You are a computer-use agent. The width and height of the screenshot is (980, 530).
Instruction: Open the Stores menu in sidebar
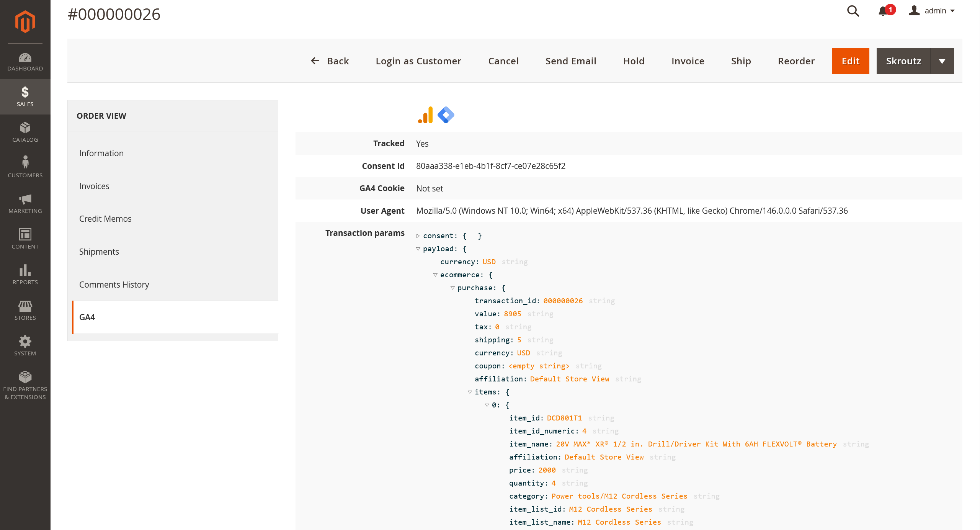pyautogui.click(x=25, y=310)
